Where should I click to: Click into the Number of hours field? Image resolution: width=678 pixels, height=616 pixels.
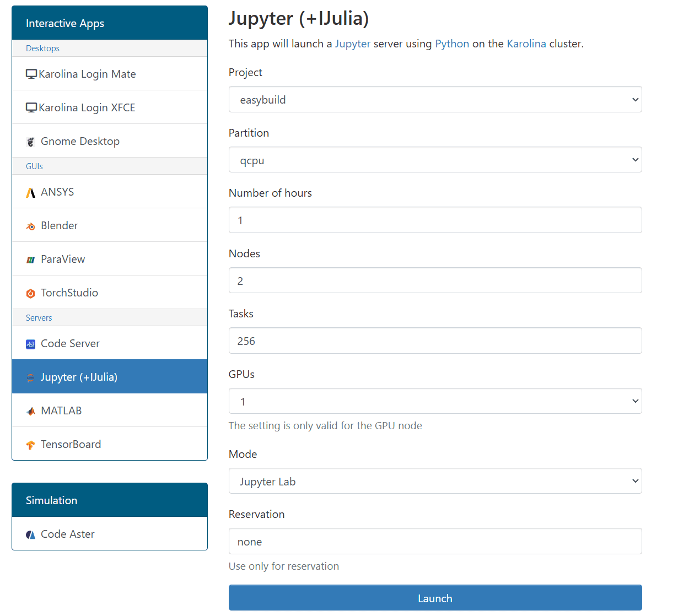(x=435, y=220)
